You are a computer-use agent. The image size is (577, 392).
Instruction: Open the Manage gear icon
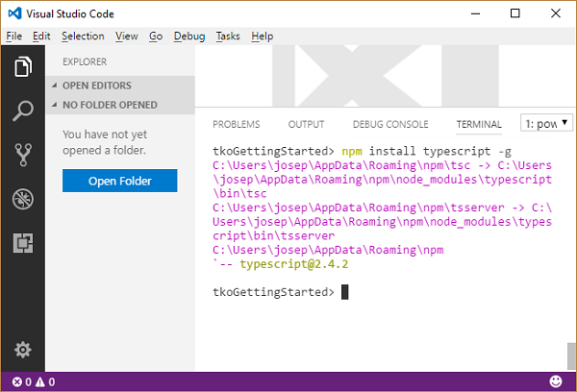click(23, 350)
